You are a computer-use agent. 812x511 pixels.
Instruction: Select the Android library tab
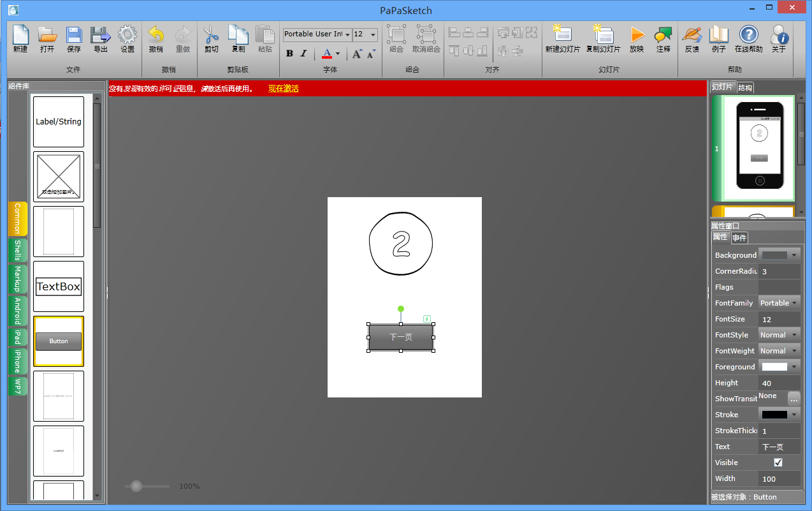click(18, 311)
